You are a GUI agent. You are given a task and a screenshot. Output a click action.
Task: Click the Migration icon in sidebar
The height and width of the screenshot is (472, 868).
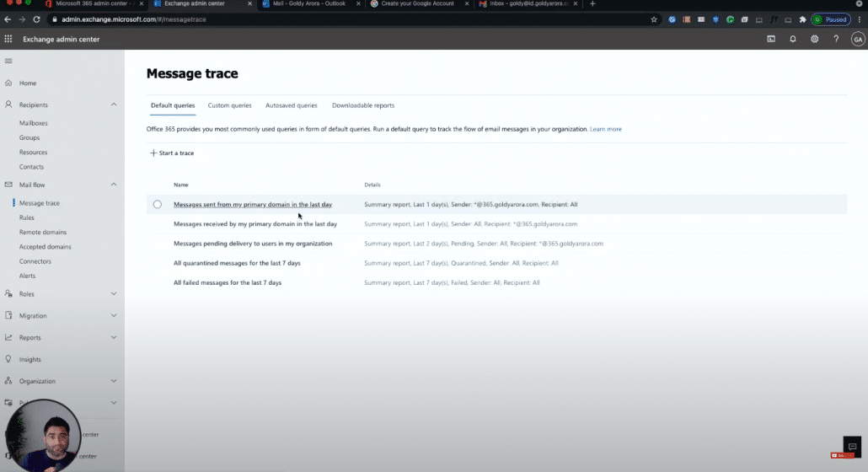[x=8, y=315]
